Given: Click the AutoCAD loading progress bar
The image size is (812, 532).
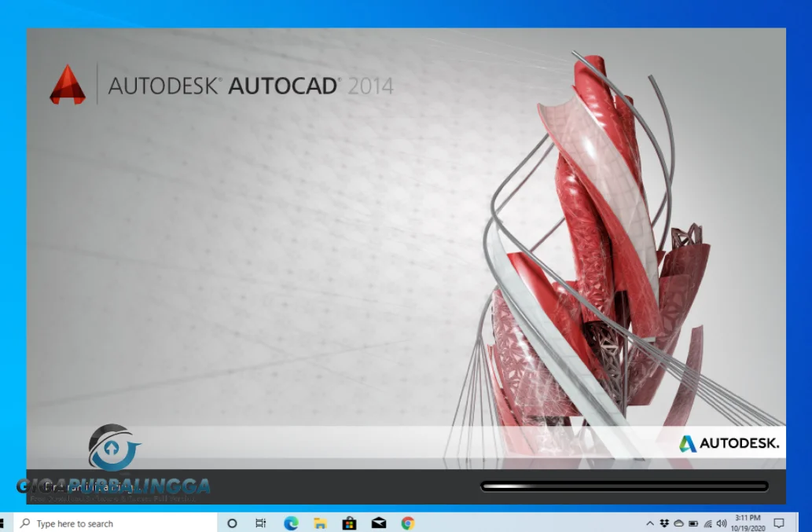Looking at the screenshot, I should tap(624, 486).
